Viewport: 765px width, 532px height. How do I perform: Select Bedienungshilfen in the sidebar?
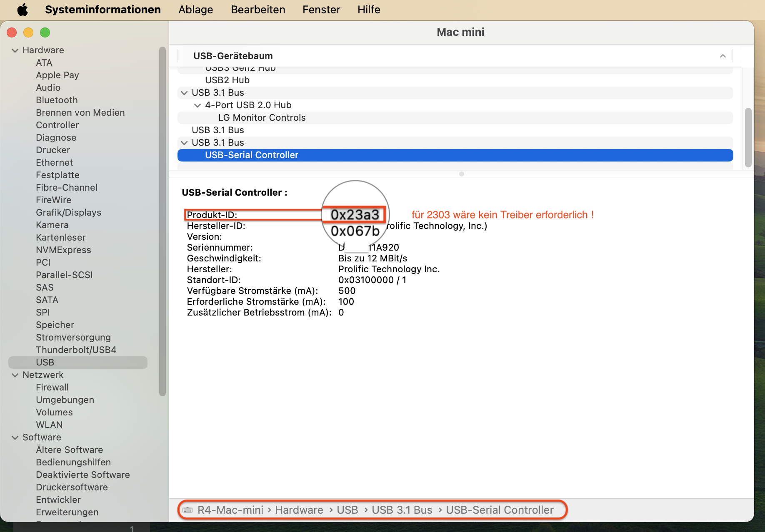tap(73, 462)
